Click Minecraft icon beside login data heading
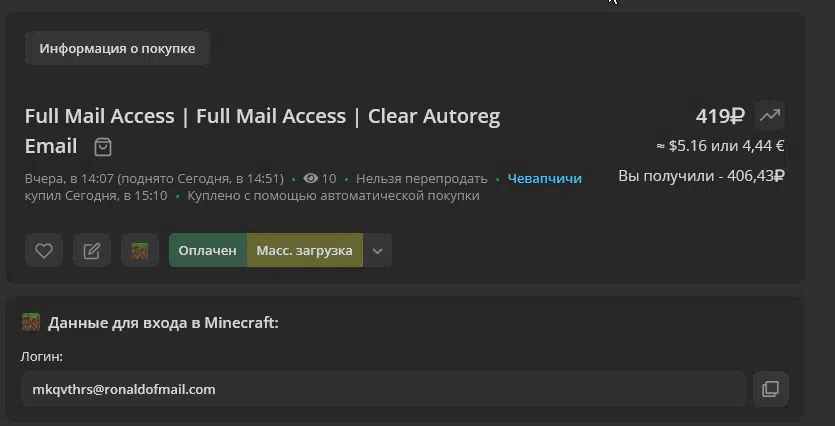The height and width of the screenshot is (426, 835). (31, 322)
